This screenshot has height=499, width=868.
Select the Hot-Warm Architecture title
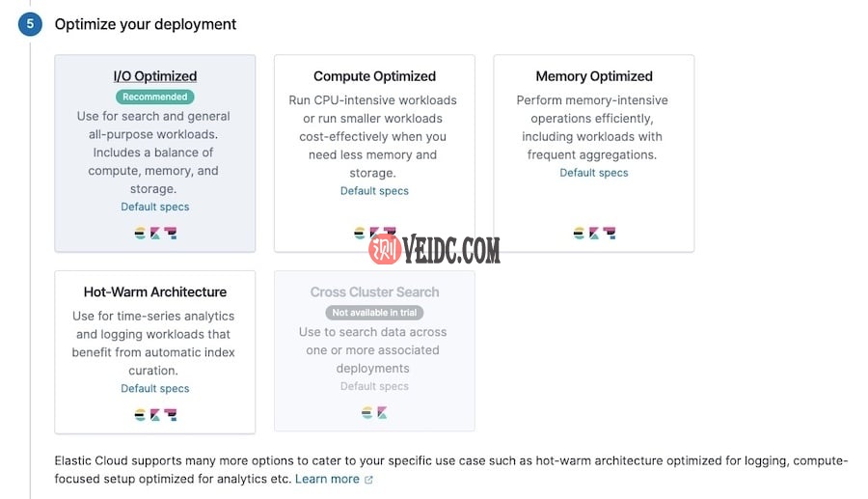(x=154, y=291)
